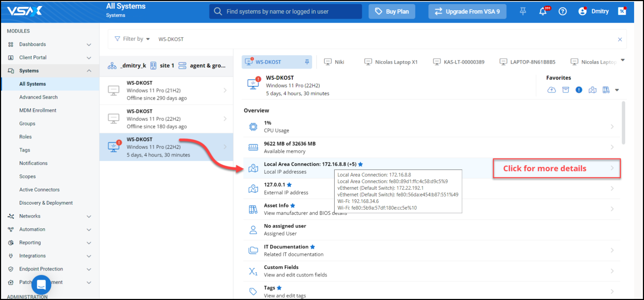Click the cloud upload favorite icon
The image size is (644, 300).
tap(551, 90)
